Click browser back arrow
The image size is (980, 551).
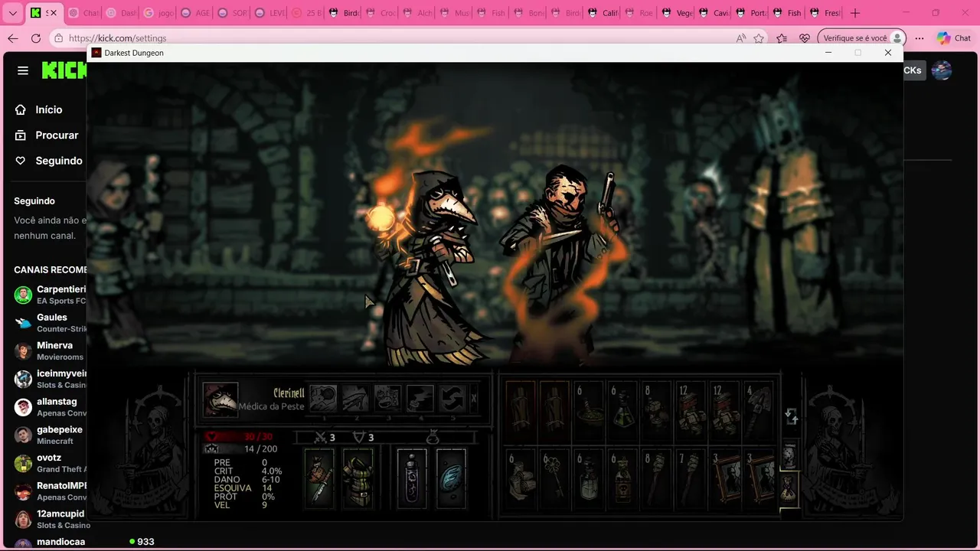pos(13,38)
